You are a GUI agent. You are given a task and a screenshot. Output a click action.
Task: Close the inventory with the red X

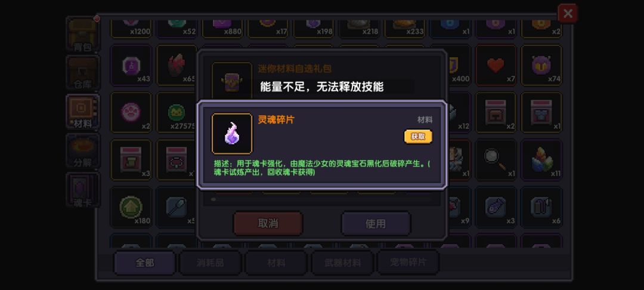point(568,14)
